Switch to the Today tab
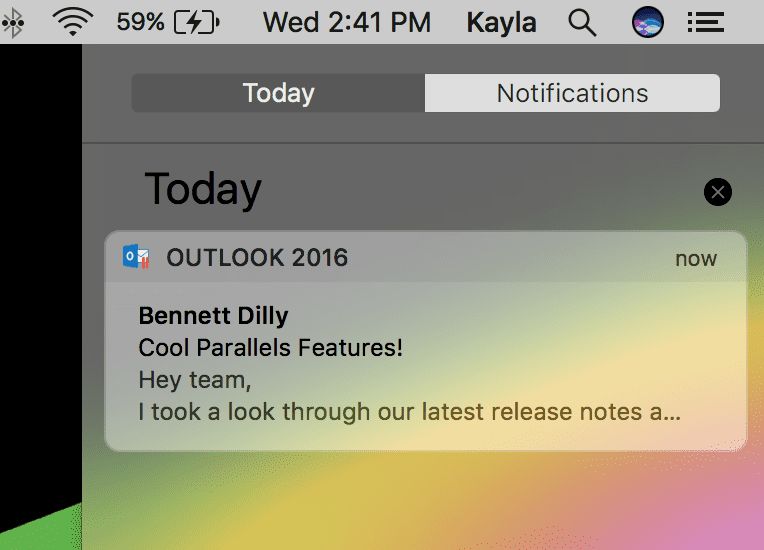 pyautogui.click(x=278, y=93)
